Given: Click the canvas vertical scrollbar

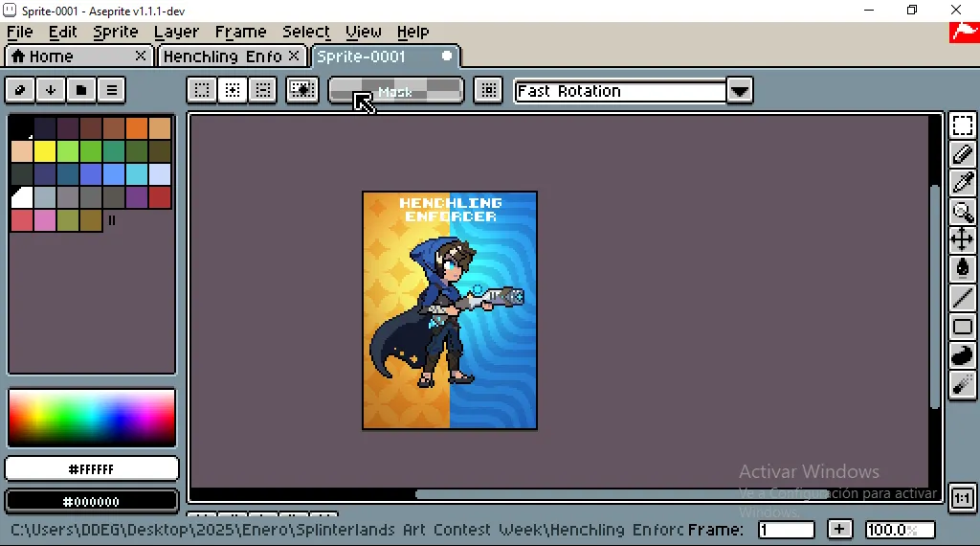Looking at the screenshot, I should coord(934,297).
